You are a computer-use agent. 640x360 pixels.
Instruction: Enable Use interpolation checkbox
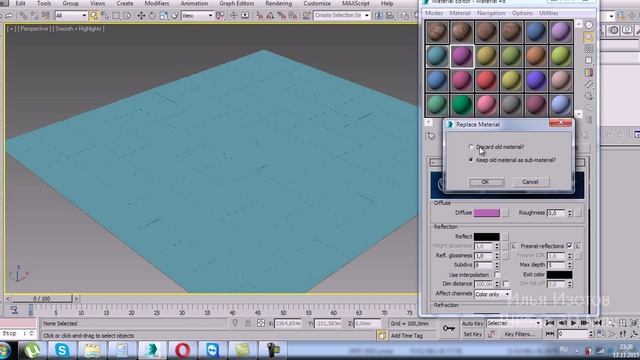coord(497,275)
